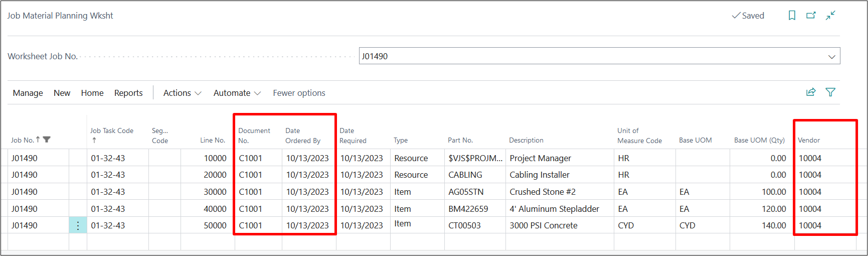The width and height of the screenshot is (868, 256).
Task: Expand the Actions menu
Action: pos(182,93)
